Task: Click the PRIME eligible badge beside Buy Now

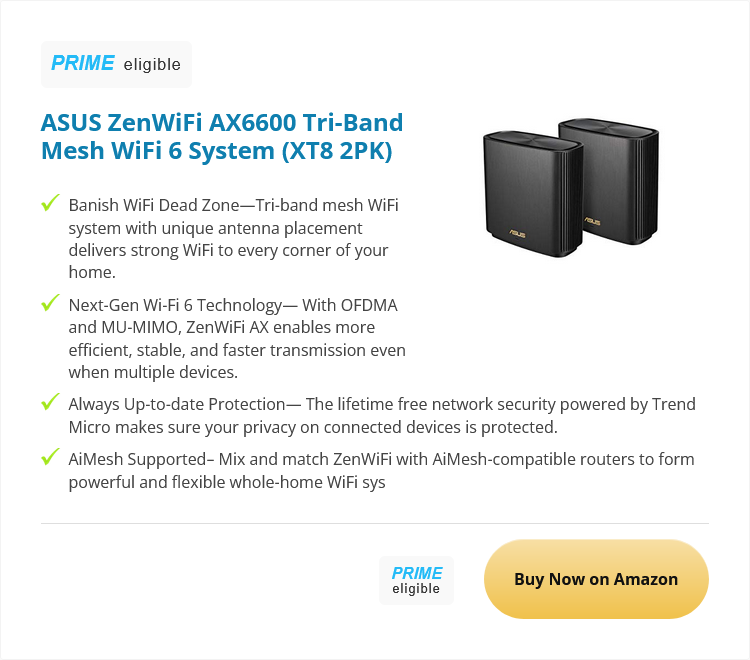Action: 416,580
